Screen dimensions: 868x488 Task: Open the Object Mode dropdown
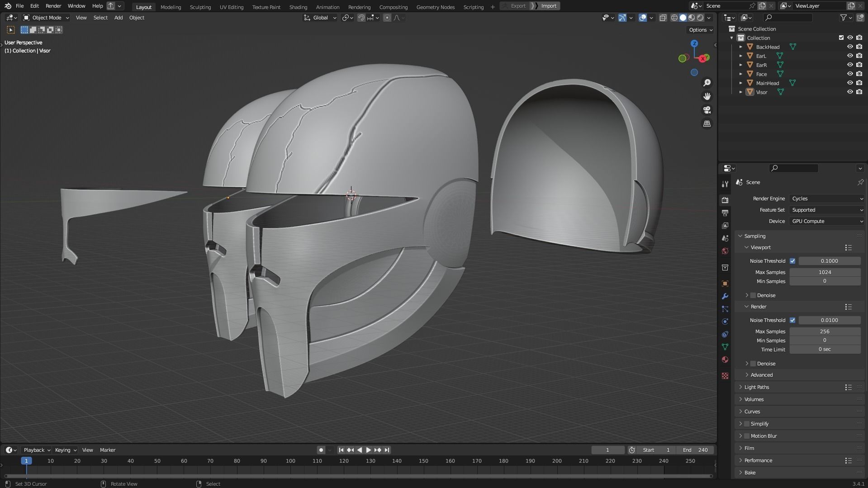tap(46, 18)
